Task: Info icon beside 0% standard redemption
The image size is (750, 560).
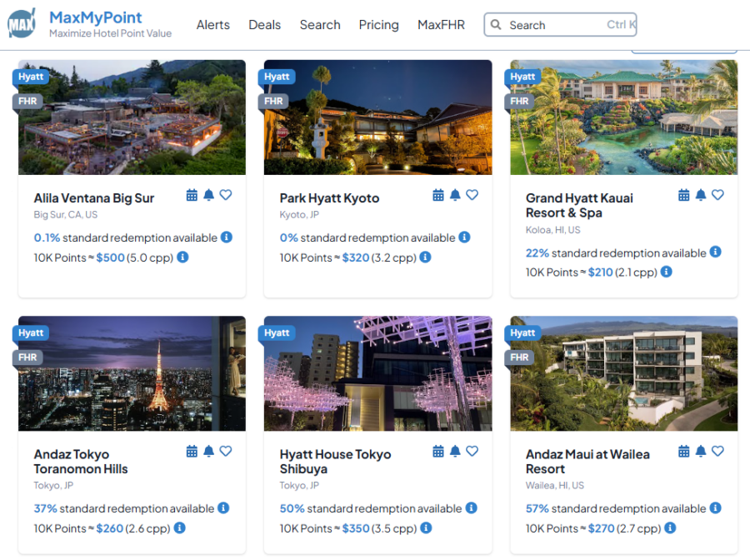Action: (x=464, y=237)
